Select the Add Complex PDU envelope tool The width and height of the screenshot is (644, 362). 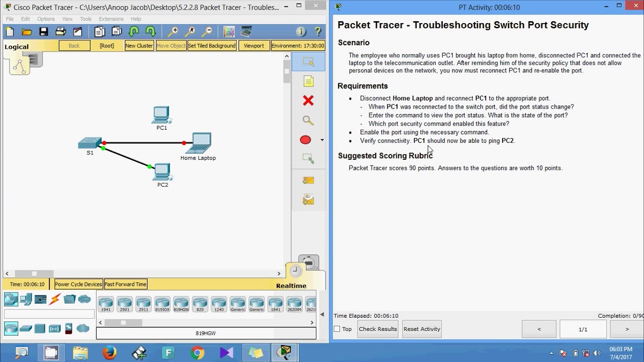(308, 200)
